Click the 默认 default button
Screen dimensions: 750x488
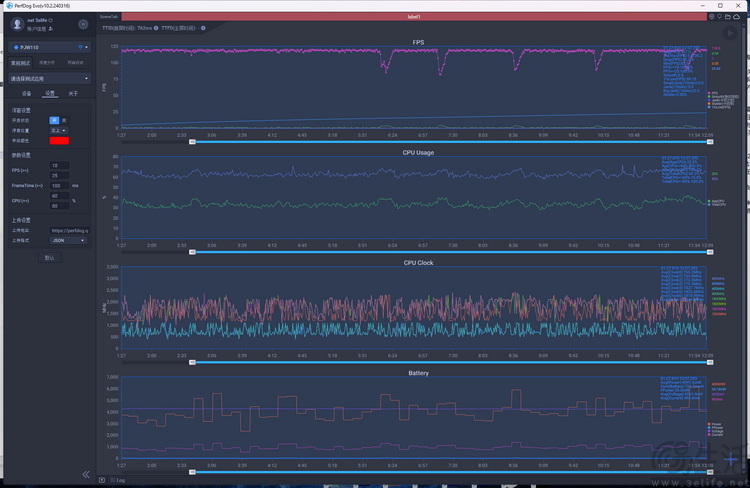coord(50,258)
